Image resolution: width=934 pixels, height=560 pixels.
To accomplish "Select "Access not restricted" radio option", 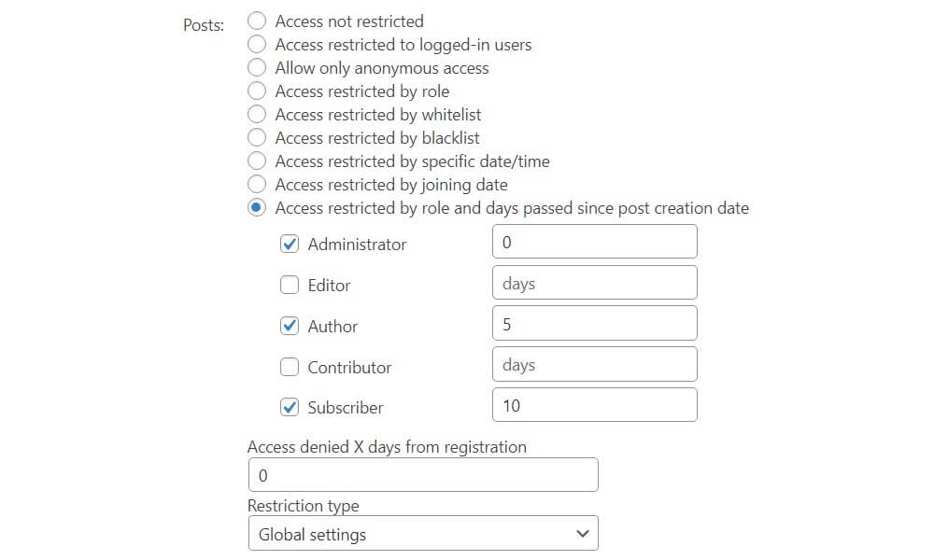I will [257, 21].
